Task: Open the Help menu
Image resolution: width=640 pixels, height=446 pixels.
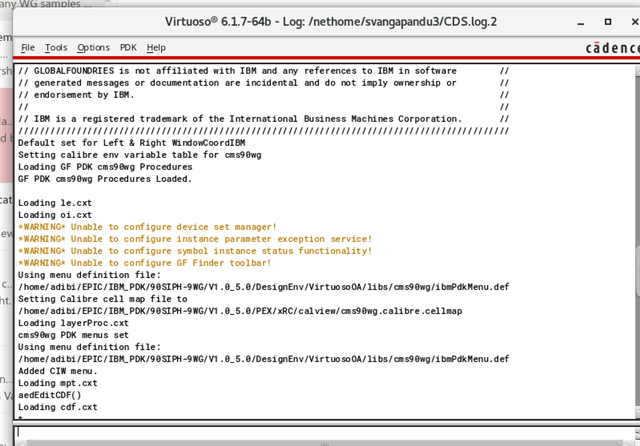Action: pyautogui.click(x=156, y=48)
